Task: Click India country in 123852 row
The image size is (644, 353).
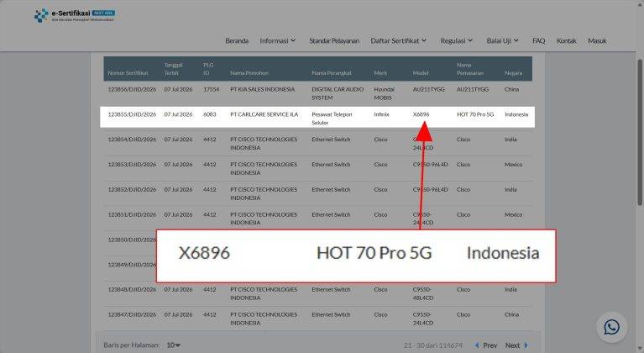Action: (x=510, y=189)
